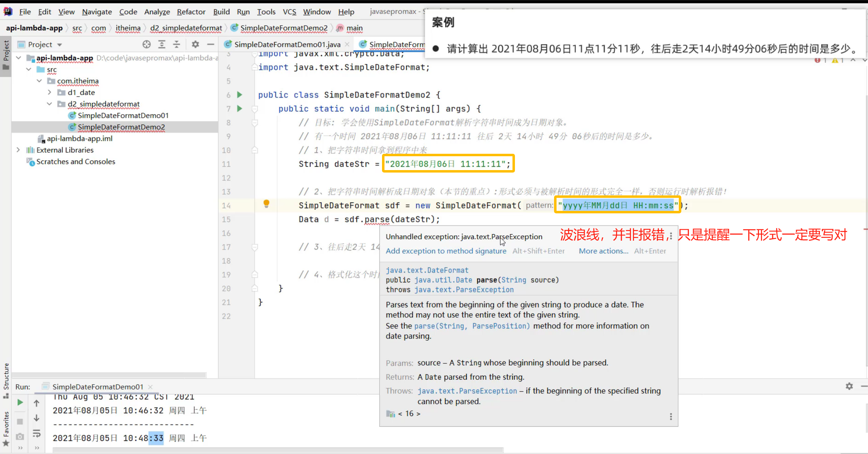This screenshot has width=868, height=454.
Task: Toggle soft-wrap icon in Run console
Action: click(36, 433)
